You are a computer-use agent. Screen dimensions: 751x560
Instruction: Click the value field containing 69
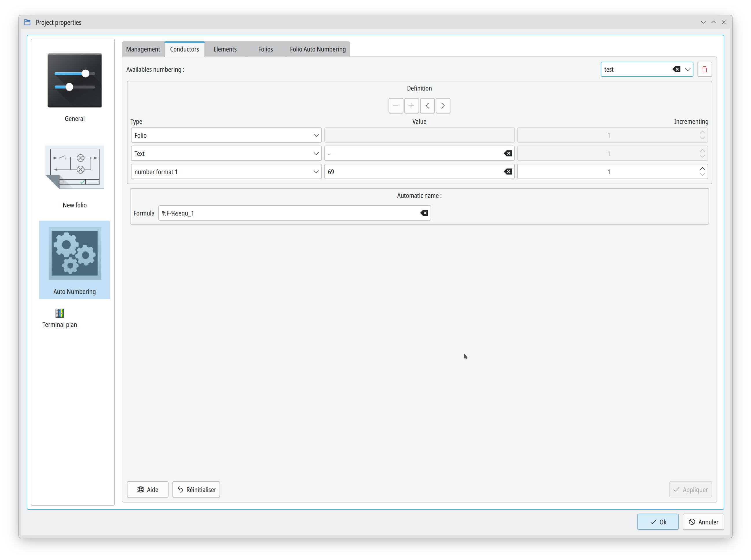pos(419,172)
